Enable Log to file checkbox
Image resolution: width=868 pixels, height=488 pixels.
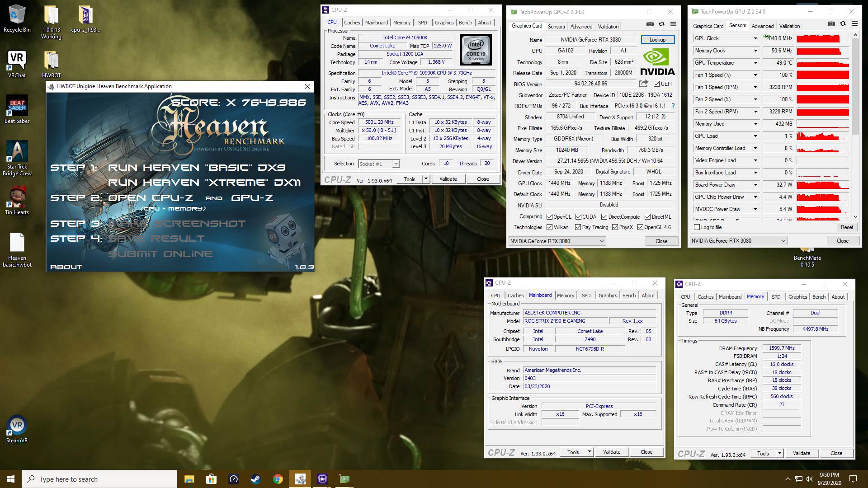(697, 227)
